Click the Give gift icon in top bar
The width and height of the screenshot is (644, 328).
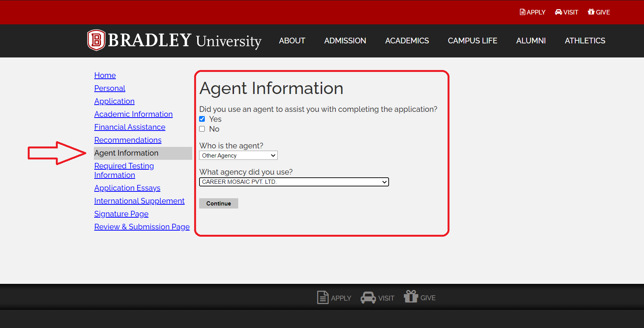(x=591, y=12)
